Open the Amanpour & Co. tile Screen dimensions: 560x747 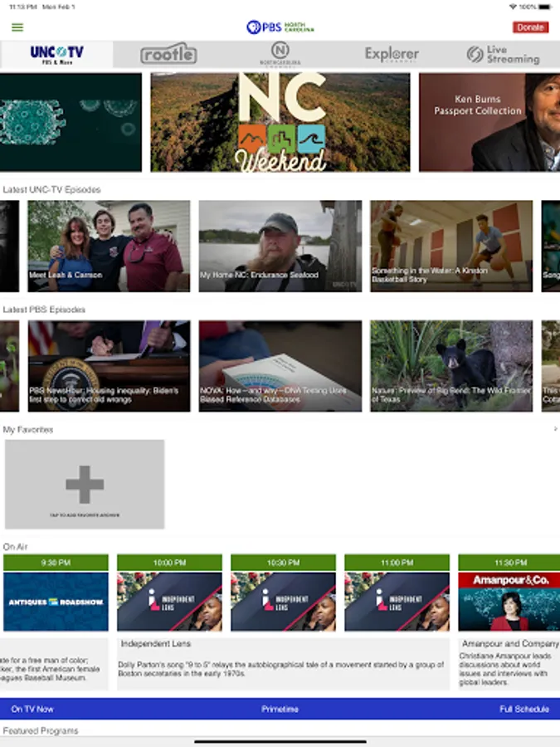coord(509,602)
